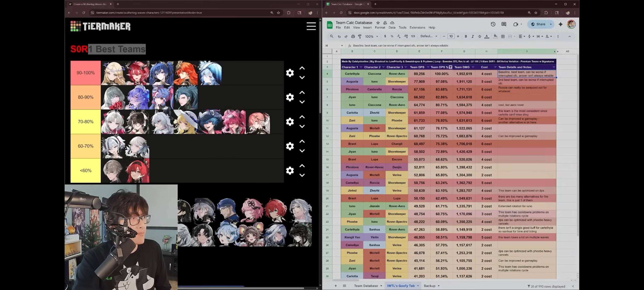Star the Team Calc Database document
Screen dimensions: 644x290
pyautogui.click(x=378, y=23)
